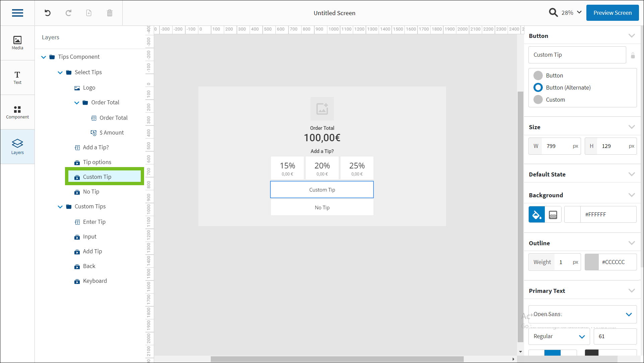This screenshot has width=644, height=363.
Task: Click the Preview Screen button
Action: click(x=612, y=13)
